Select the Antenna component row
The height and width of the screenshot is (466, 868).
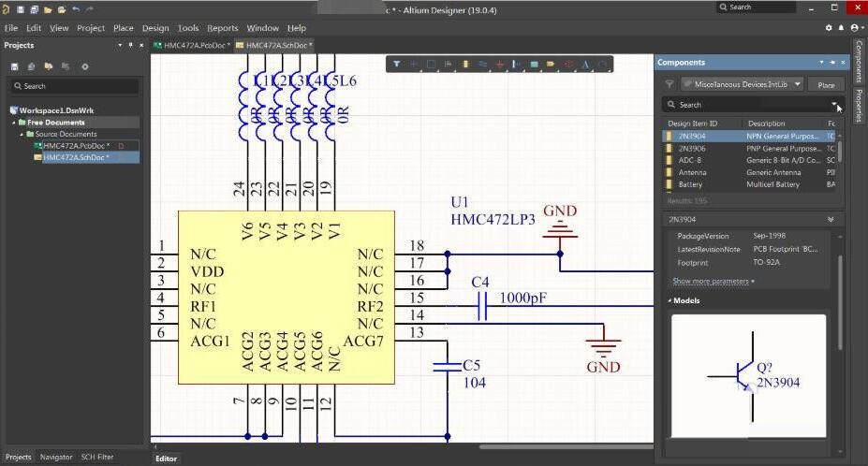[751, 172]
